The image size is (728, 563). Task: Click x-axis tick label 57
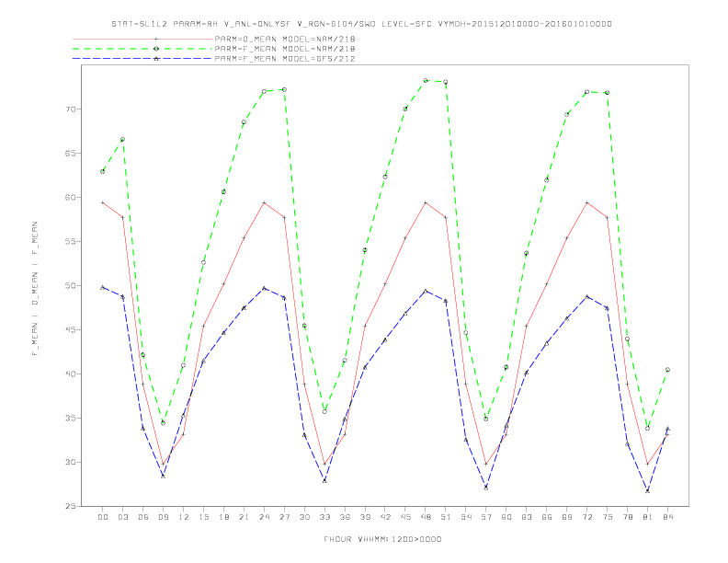(x=486, y=517)
